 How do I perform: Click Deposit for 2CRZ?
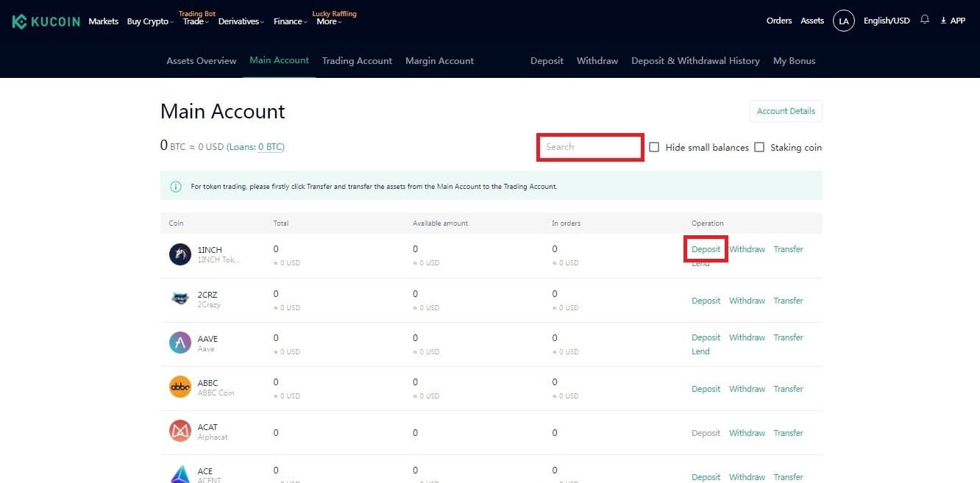(706, 301)
